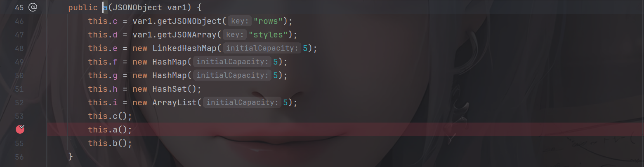Click the key hint before "rows"

point(239,21)
